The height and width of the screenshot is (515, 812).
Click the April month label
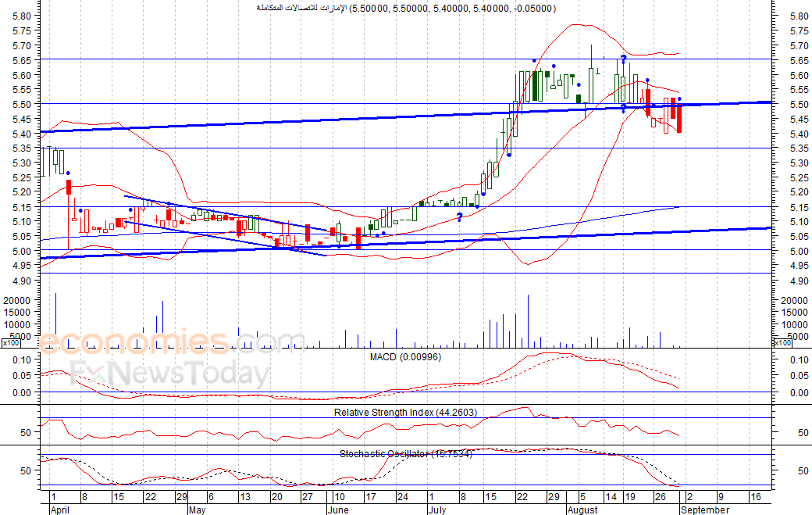pos(59,510)
